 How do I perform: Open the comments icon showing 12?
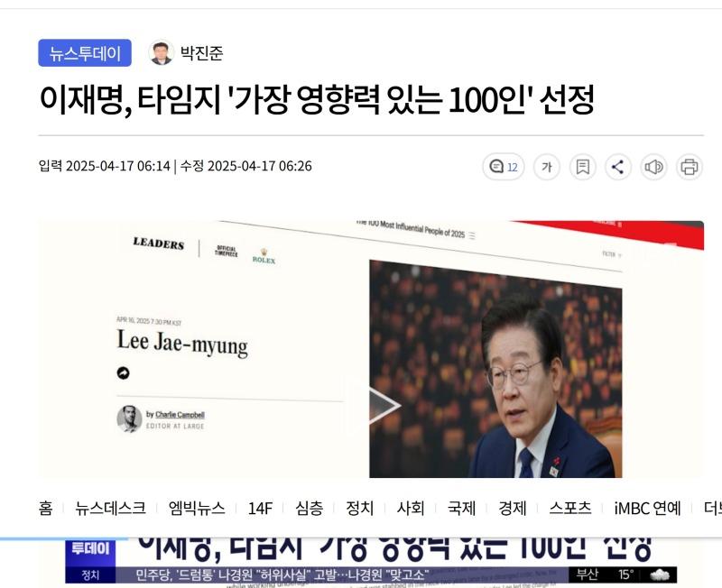(x=504, y=167)
